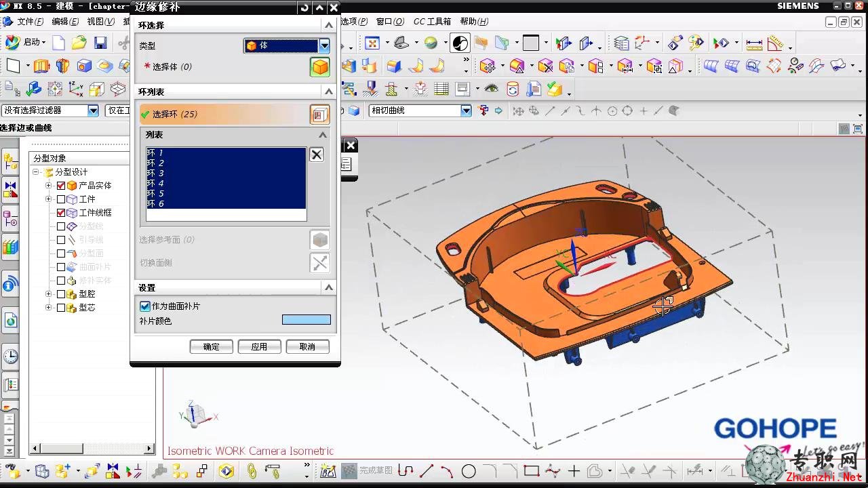Collapse the 设置 section

329,287
